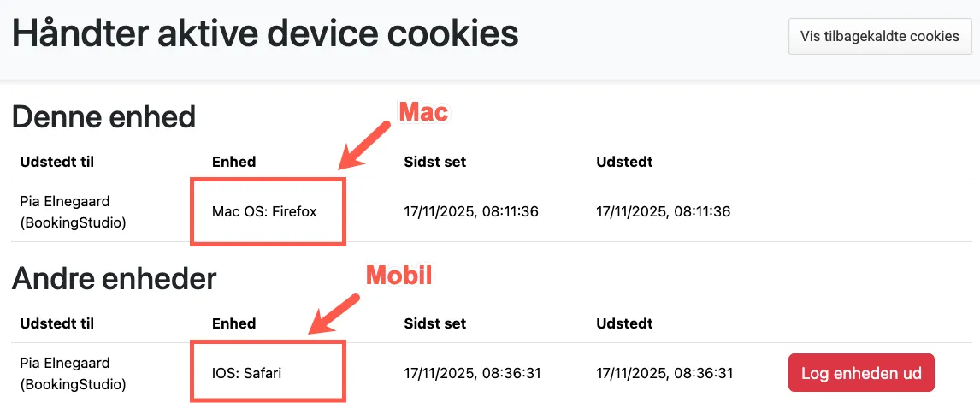Click Sidst set timestamp in the IOS: Safari row

tap(471, 373)
